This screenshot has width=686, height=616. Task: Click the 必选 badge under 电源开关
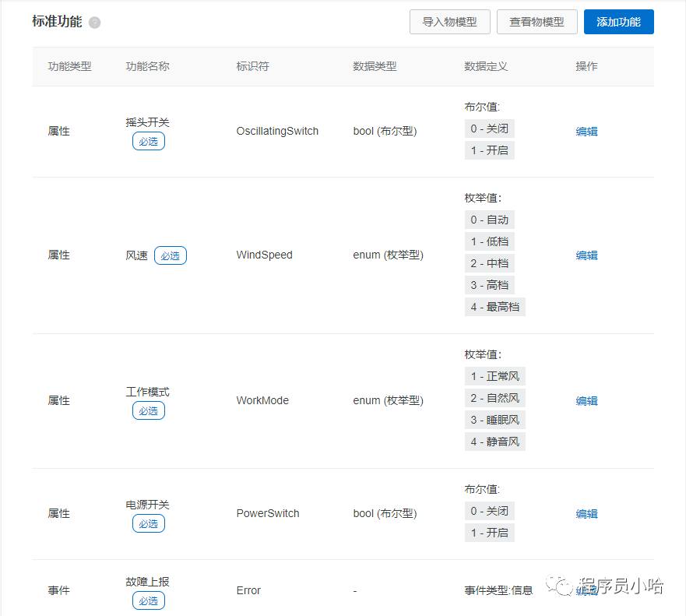[148, 524]
